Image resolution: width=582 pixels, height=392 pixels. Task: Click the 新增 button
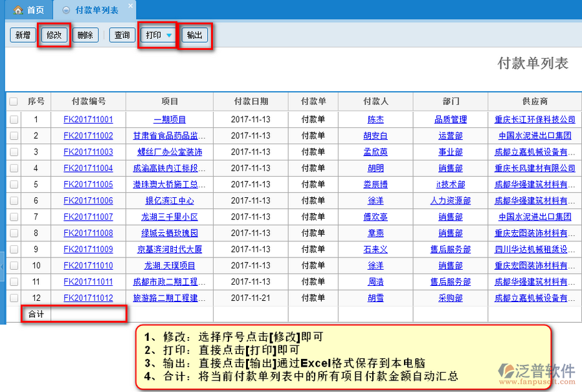point(23,35)
